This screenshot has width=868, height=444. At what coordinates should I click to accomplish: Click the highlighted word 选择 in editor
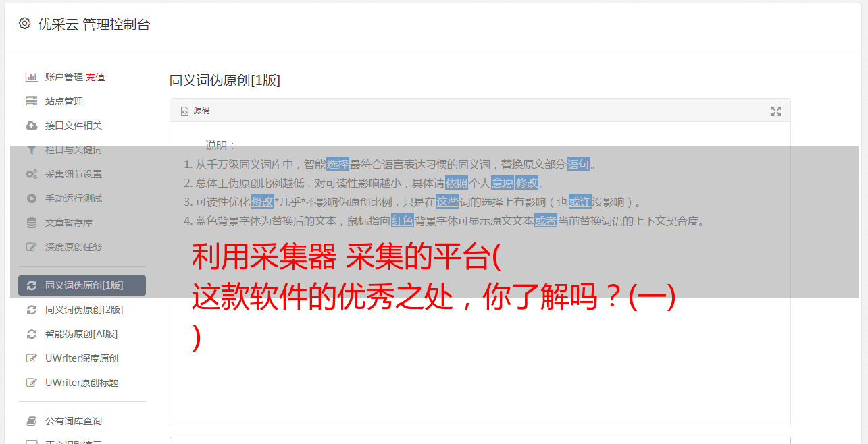point(338,164)
